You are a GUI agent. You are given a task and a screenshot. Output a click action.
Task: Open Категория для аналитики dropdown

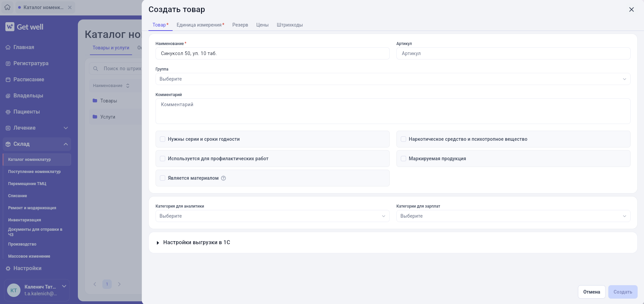[x=273, y=216]
